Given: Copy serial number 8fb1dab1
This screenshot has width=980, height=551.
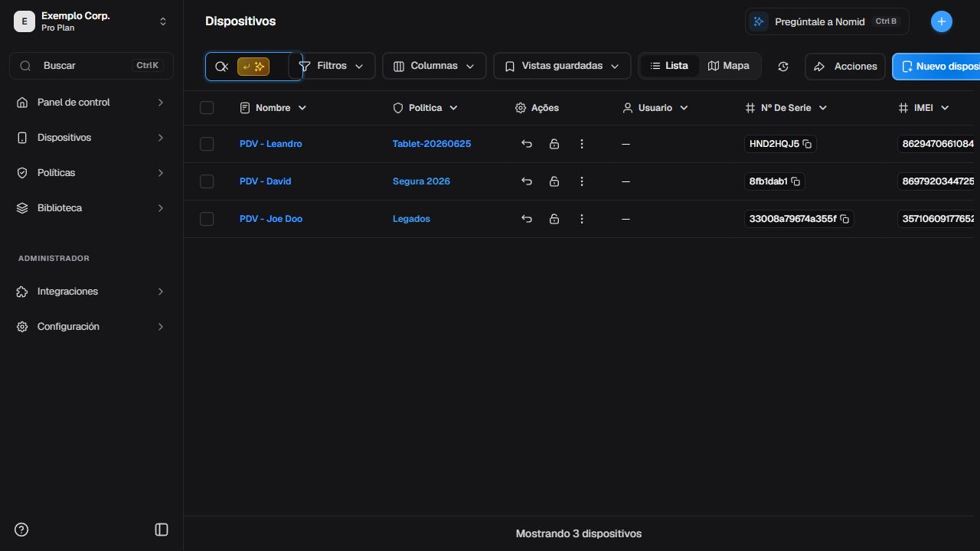Looking at the screenshot, I should pyautogui.click(x=795, y=181).
